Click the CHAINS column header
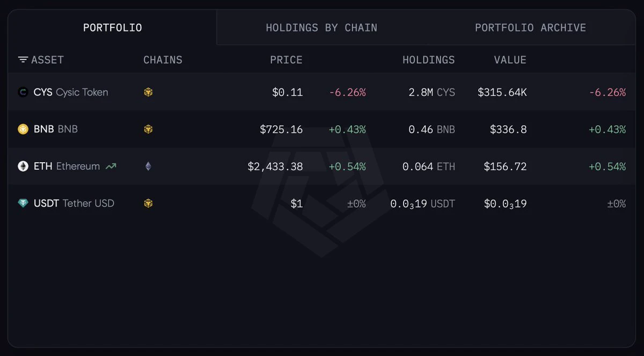644x356 pixels. [x=163, y=60]
